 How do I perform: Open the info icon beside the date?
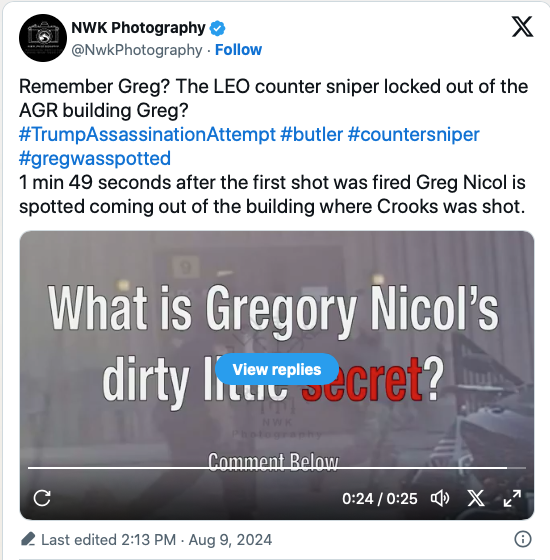pos(523,539)
